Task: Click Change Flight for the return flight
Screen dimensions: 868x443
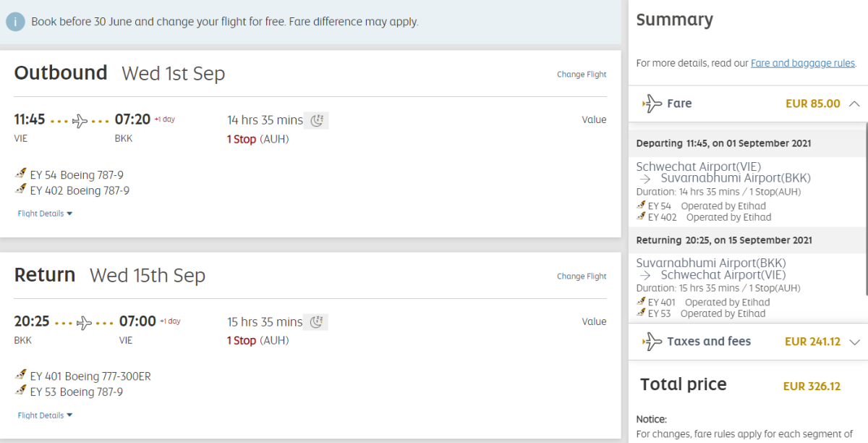Action: 582,277
